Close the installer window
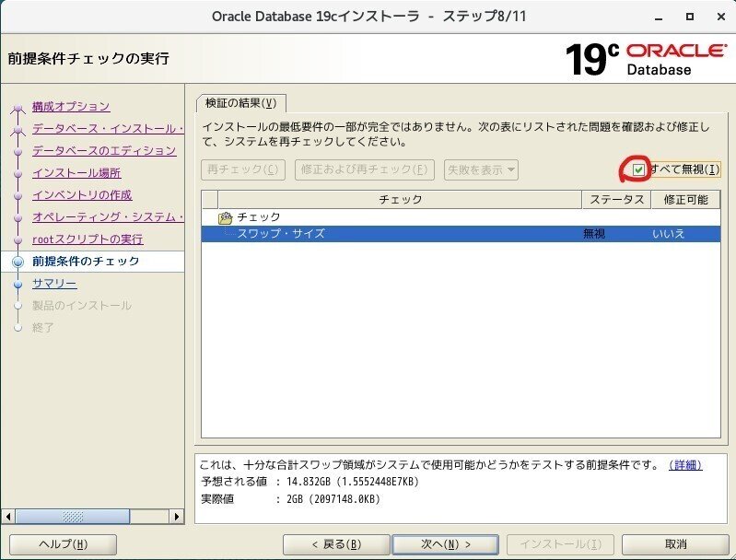736x560 pixels. point(721,17)
